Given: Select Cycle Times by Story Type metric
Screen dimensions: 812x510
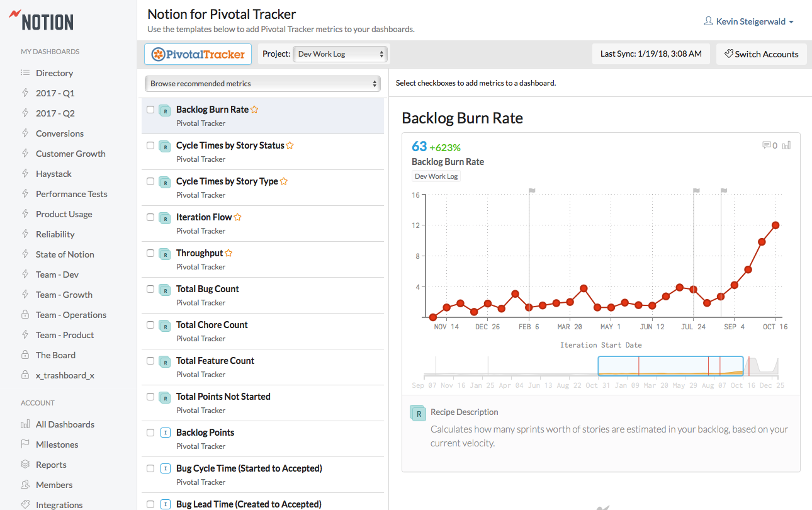Looking at the screenshot, I should click(x=227, y=181).
